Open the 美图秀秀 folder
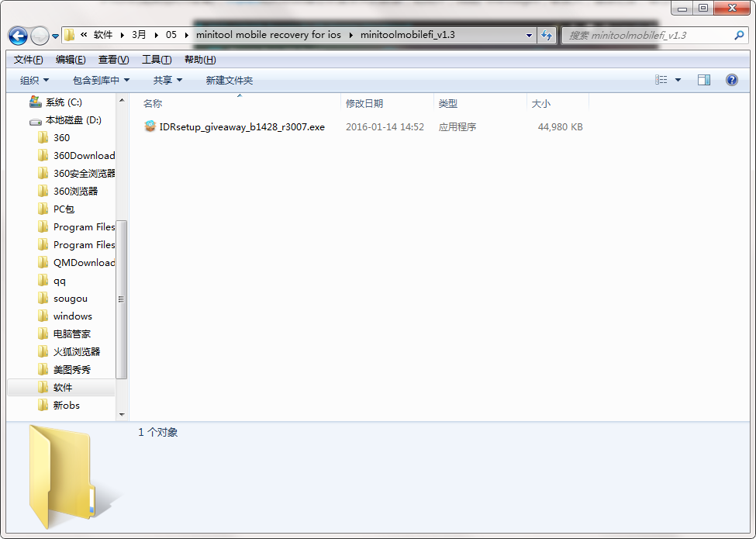Viewport: 756px width, 539px height. pyautogui.click(x=71, y=370)
